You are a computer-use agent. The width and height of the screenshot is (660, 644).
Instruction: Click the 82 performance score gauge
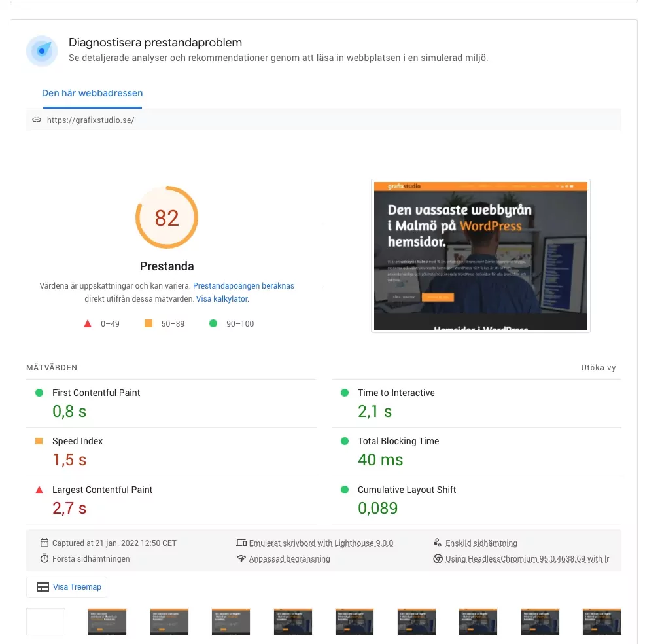[x=167, y=217]
